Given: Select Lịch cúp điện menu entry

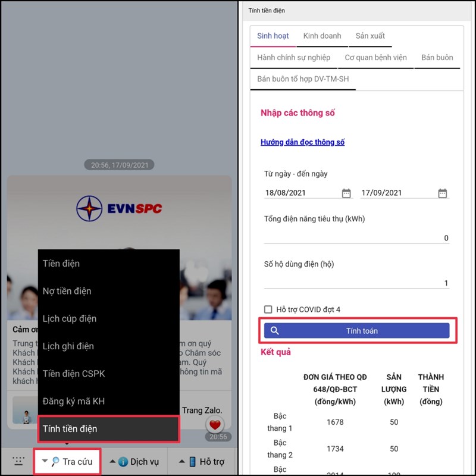Looking at the screenshot, I should click(x=109, y=319).
